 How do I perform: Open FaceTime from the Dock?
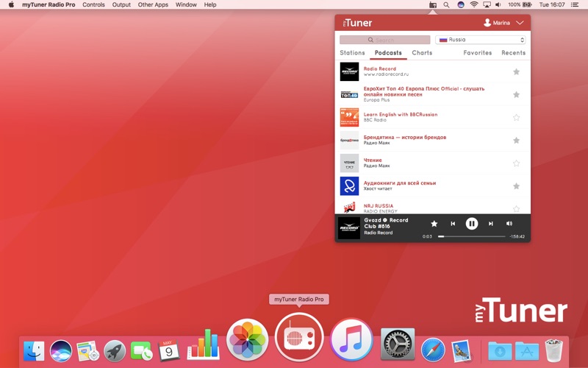pyautogui.click(x=141, y=351)
